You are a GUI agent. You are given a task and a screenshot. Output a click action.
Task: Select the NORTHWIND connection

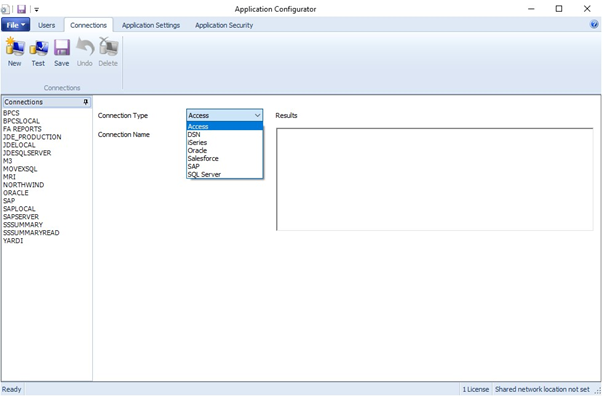point(24,185)
